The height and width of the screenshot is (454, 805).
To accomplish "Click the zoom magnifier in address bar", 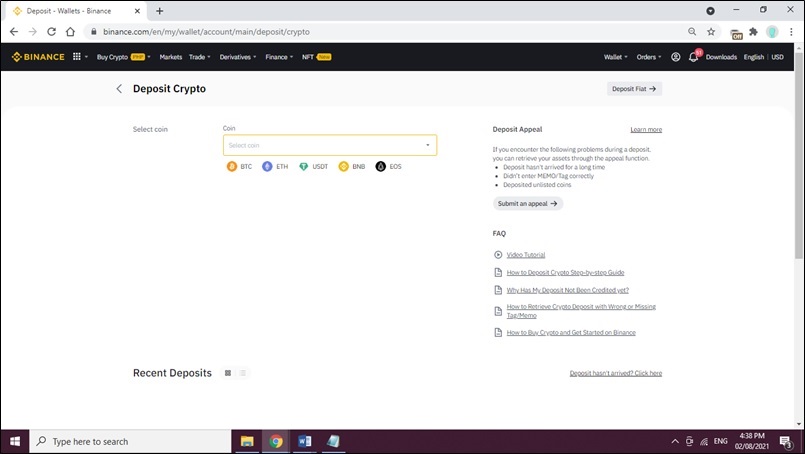I will click(x=692, y=32).
